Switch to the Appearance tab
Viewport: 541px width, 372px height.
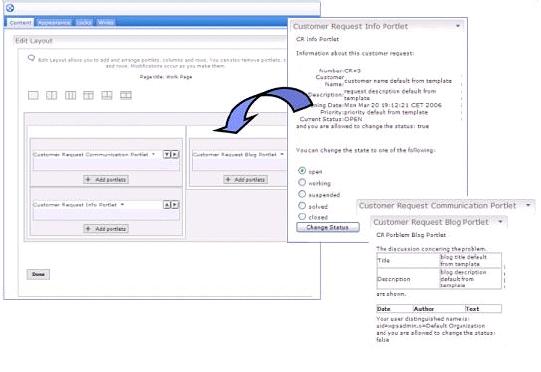(x=54, y=23)
